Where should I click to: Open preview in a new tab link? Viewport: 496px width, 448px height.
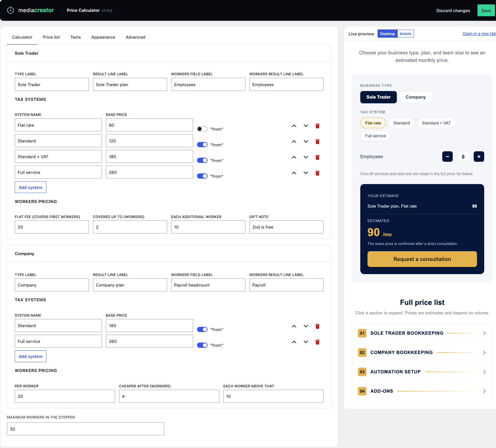tap(479, 34)
